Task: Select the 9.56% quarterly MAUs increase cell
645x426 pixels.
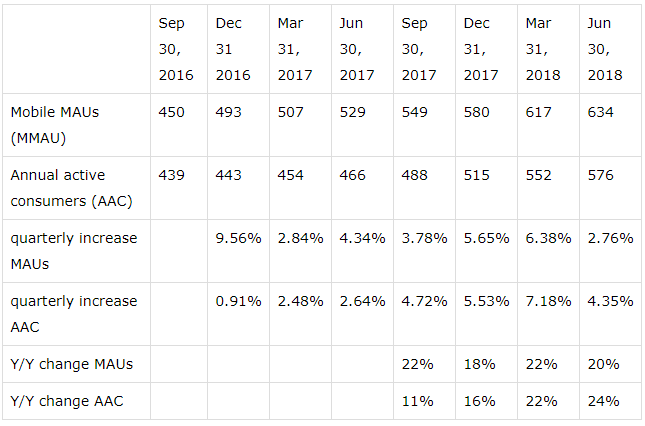Action: pyautogui.click(x=238, y=238)
